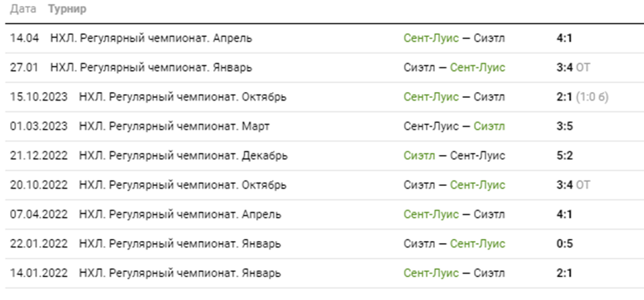This screenshot has width=644, height=300.
Task: Select the 14.01.2022 Январь tournament row
Action: tap(180, 273)
